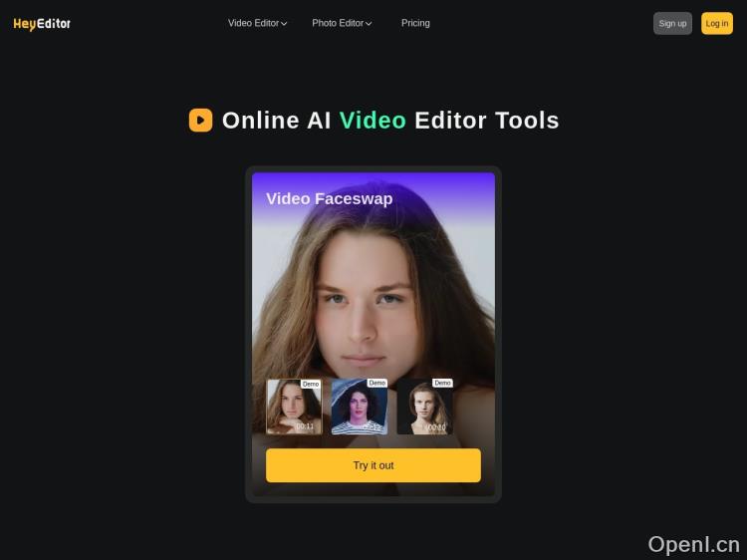Image resolution: width=747 pixels, height=560 pixels.
Task: Click the Demo badge on the third thumbnail
Action: click(x=442, y=383)
